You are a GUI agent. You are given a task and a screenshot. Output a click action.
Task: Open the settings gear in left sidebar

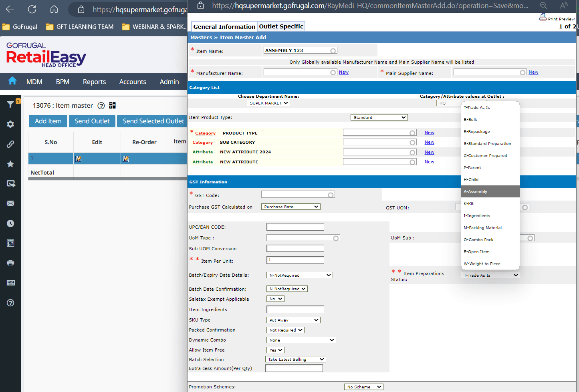point(10,124)
